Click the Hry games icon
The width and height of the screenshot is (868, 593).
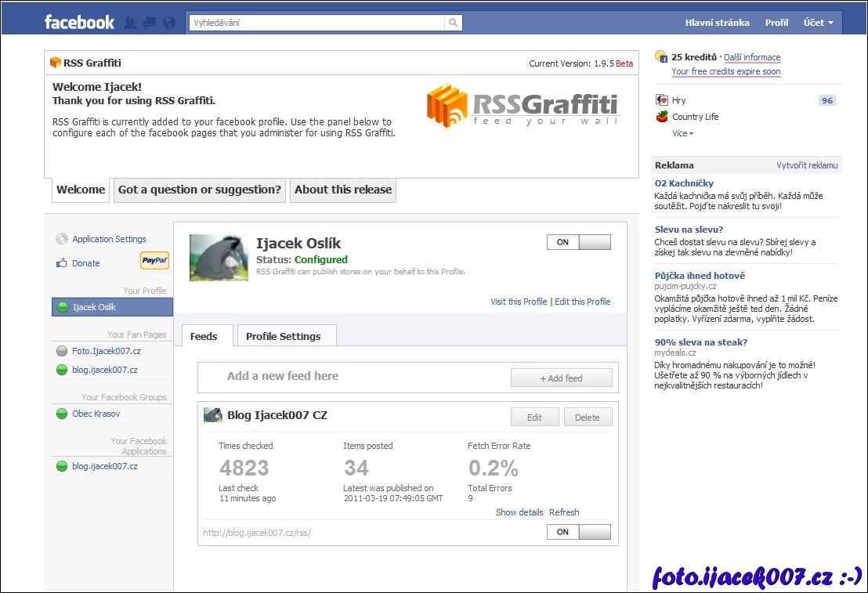(x=662, y=100)
